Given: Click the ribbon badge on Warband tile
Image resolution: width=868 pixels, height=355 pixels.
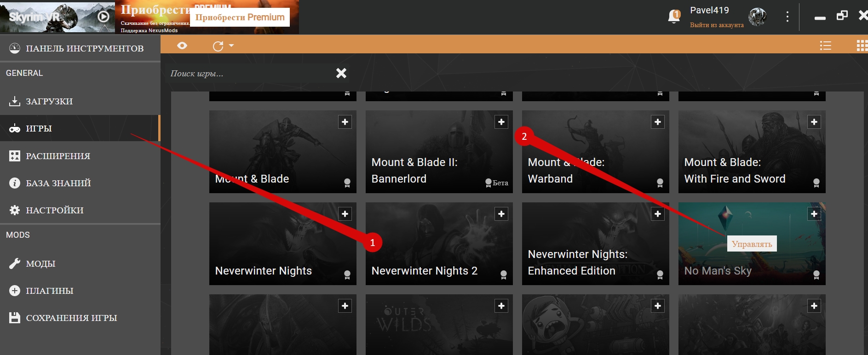Looking at the screenshot, I should [660, 183].
